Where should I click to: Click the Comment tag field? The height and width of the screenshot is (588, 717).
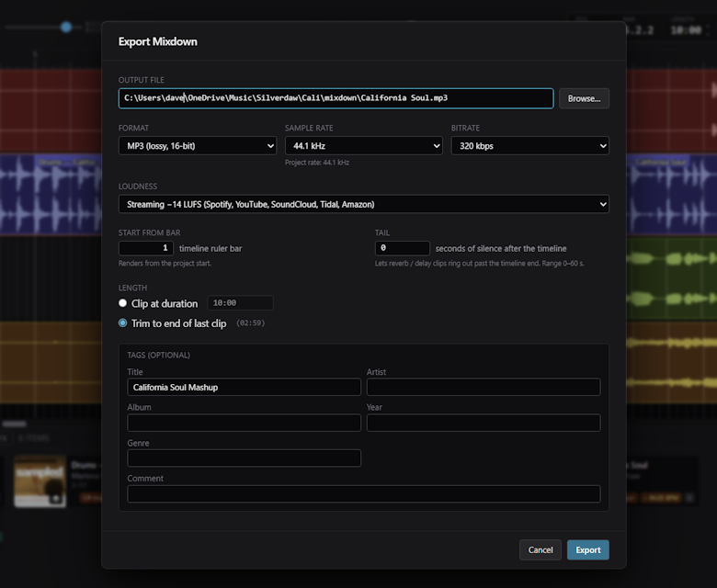coord(363,494)
